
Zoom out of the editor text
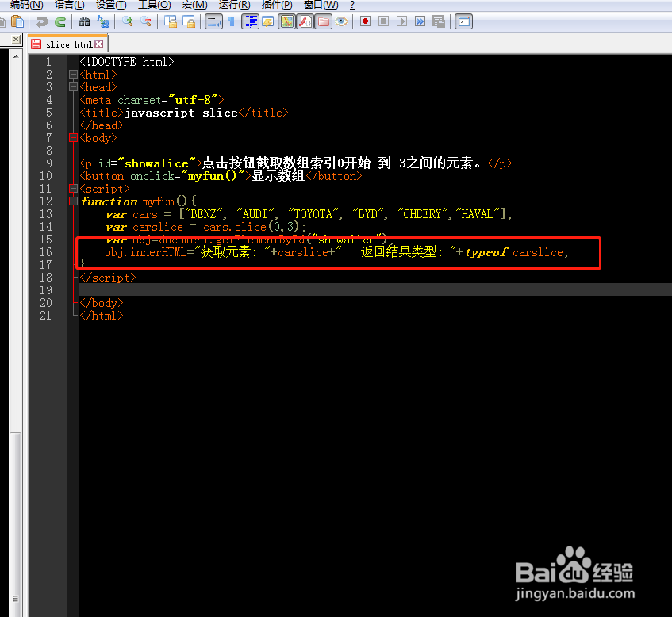146,21
